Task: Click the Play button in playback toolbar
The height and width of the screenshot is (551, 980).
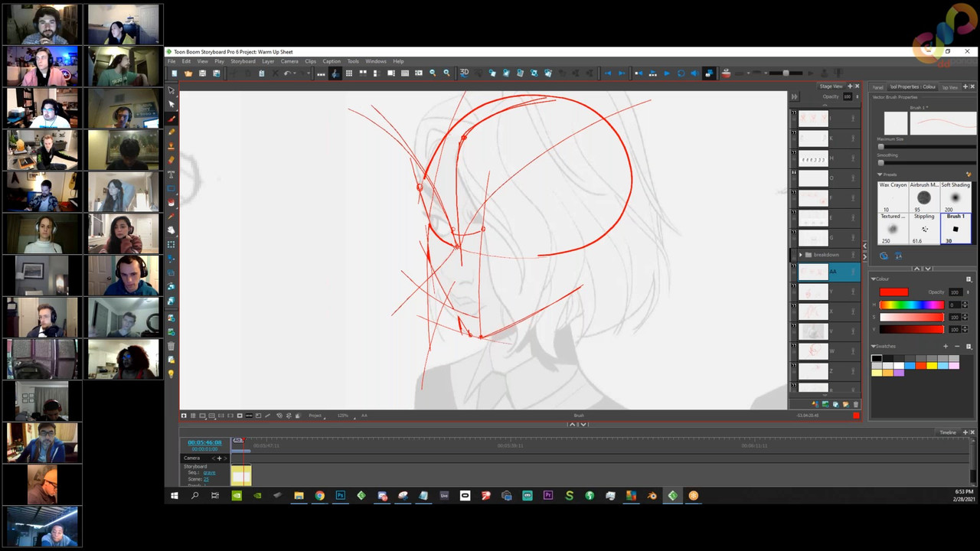Action: coord(667,73)
